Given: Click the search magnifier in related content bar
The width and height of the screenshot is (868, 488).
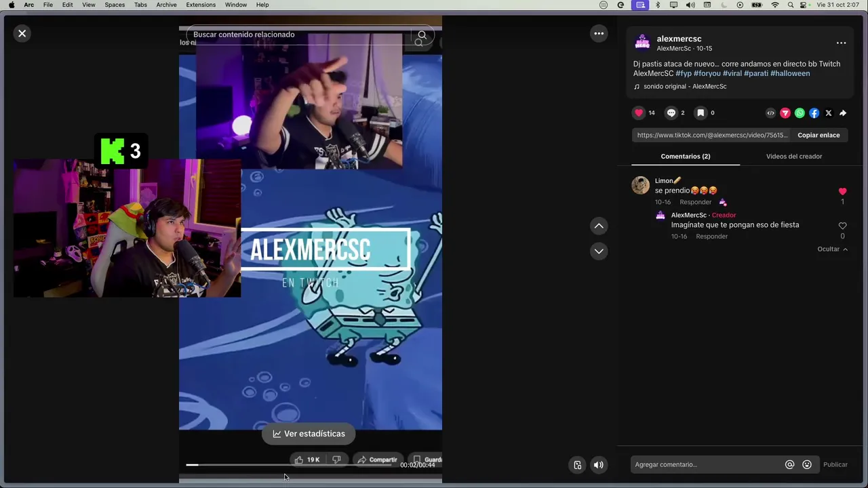Looking at the screenshot, I should [422, 35].
